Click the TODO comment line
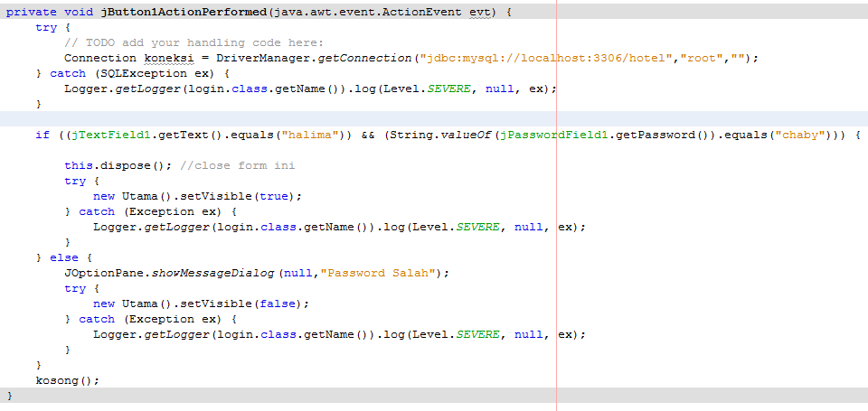 [193, 42]
